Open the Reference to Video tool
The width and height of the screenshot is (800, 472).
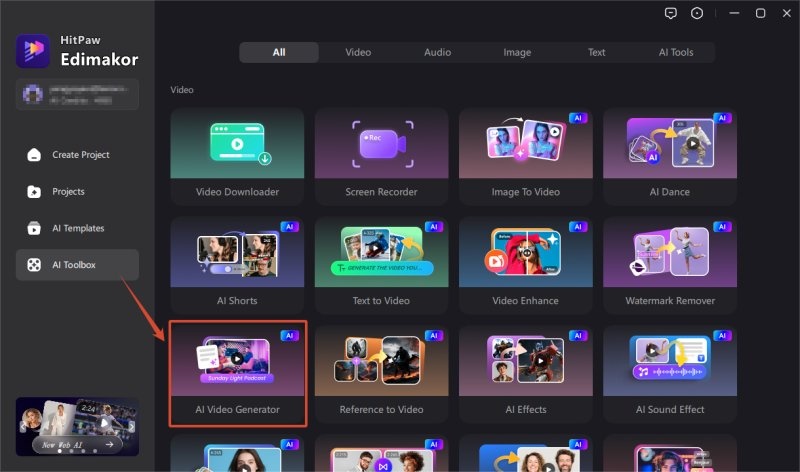[x=382, y=374]
